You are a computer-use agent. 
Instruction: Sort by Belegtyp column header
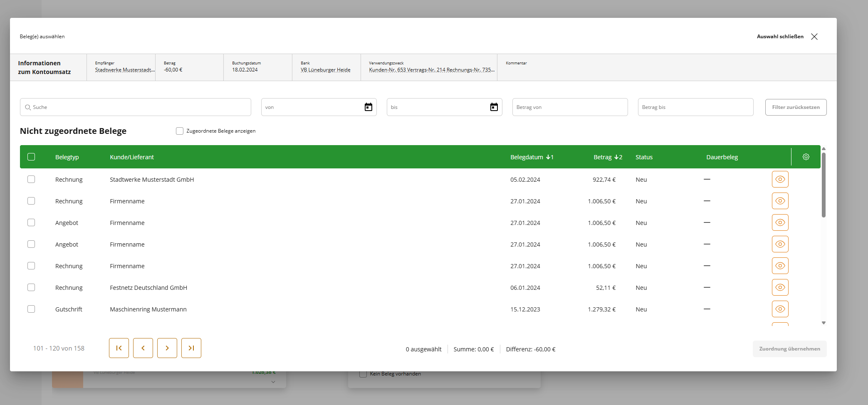coord(67,157)
